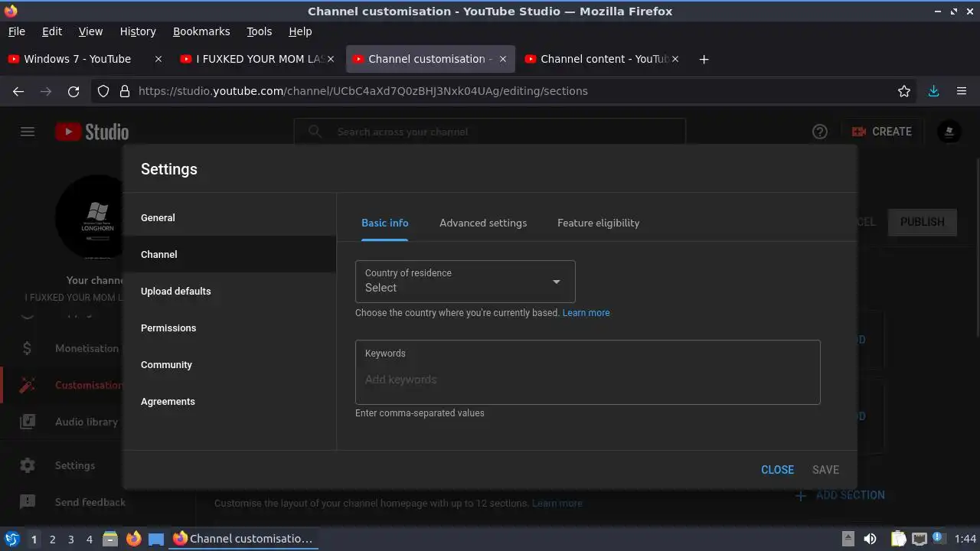Switch to the Channel content tab
Image resolution: width=980 pixels, height=551 pixels.
605,59
